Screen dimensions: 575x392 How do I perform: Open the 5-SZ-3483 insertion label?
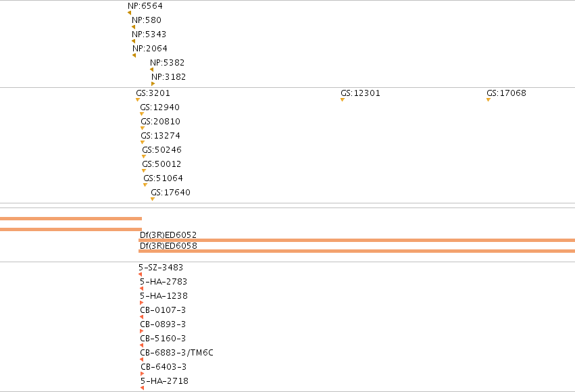pyautogui.click(x=161, y=268)
